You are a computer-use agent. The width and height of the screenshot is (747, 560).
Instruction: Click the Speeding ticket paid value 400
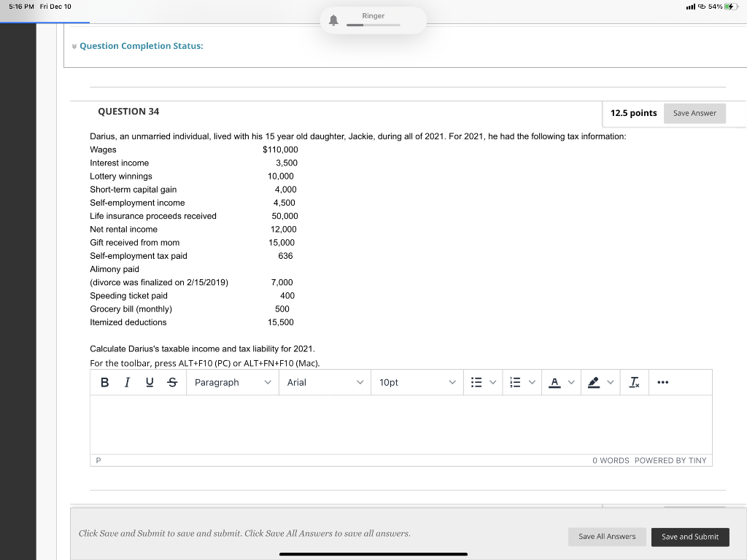(287, 296)
